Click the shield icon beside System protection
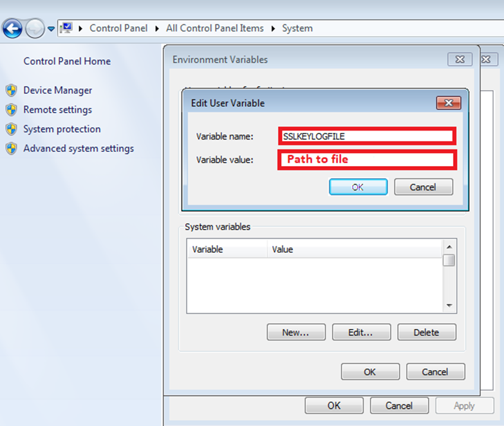The width and height of the screenshot is (504, 426). click(x=11, y=129)
